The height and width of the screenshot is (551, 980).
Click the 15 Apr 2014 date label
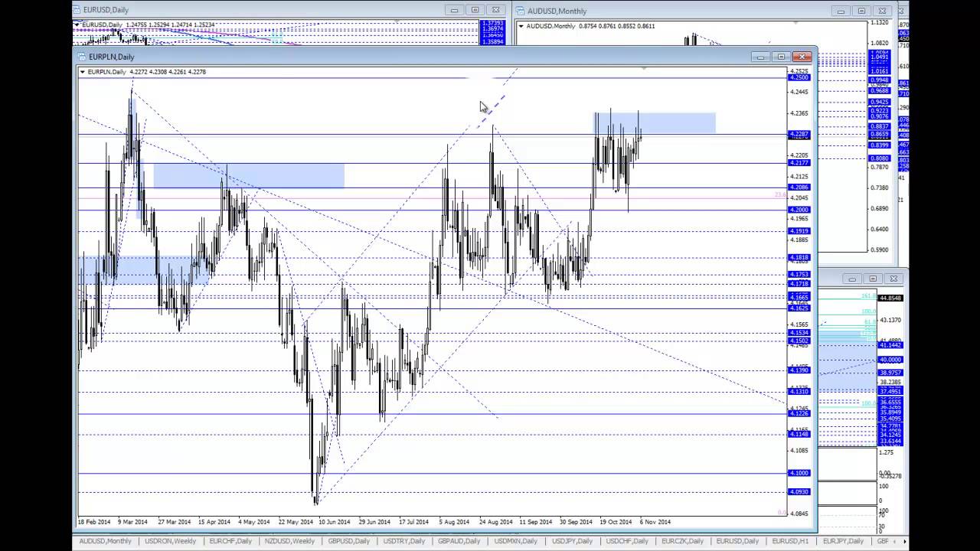pyautogui.click(x=214, y=522)
